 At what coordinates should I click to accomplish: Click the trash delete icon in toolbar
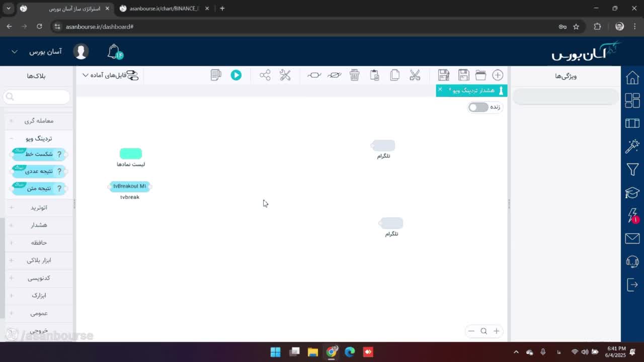(355, 75)
